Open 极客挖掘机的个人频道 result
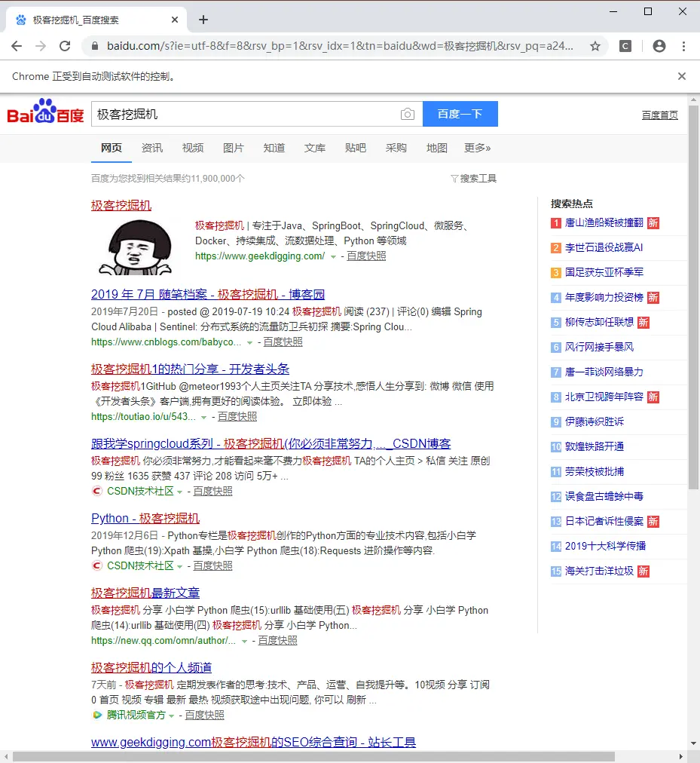Image resolution: width=700 pixels, height=763 pixels. [151, 668]
